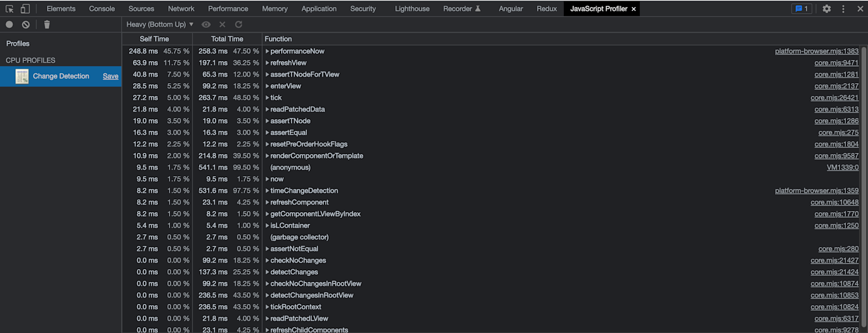Open the Heavy (Bottom Up) view dropdown
Image resolution: width=868 pixels, height=333 pixels.
point(160,24)
